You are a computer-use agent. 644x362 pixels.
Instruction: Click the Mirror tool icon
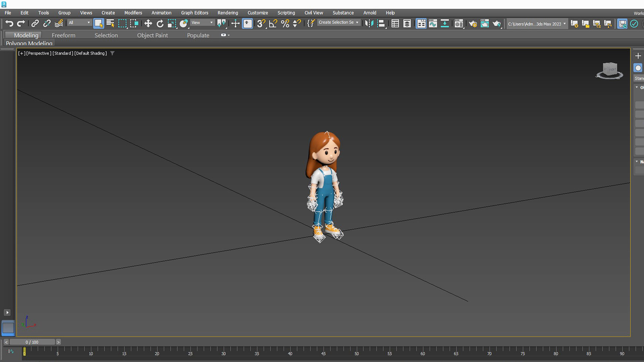369,23
